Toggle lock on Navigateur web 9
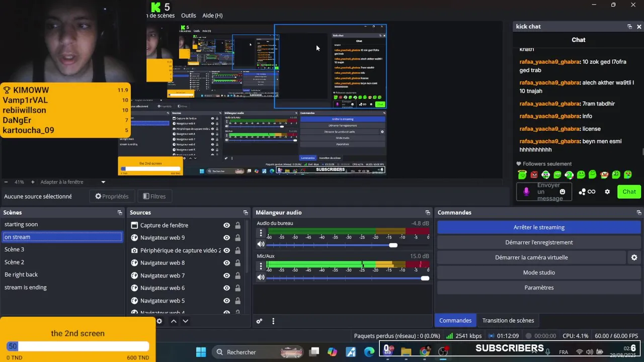 click(x=237, y=238)
